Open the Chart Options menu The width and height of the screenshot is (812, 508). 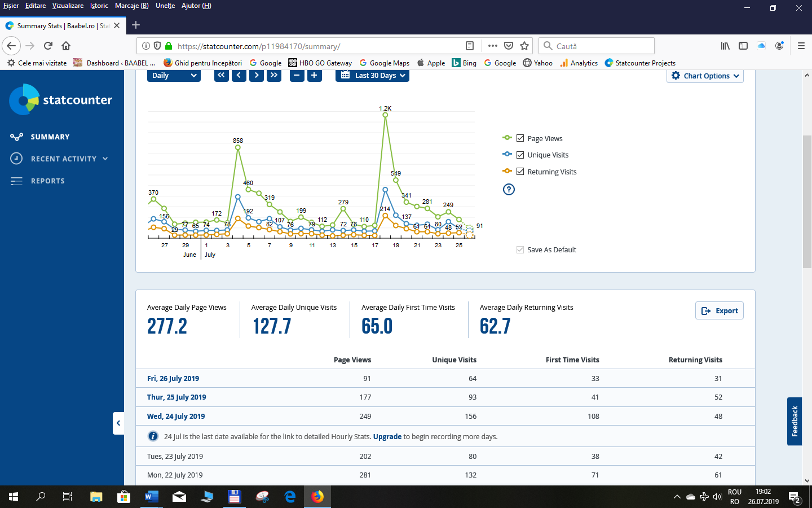(704, 75)
